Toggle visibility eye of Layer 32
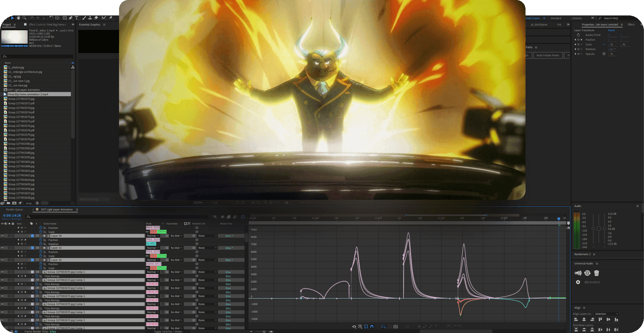Image resolution: width=644 pixels, height=333 pixels. [2, 260]
